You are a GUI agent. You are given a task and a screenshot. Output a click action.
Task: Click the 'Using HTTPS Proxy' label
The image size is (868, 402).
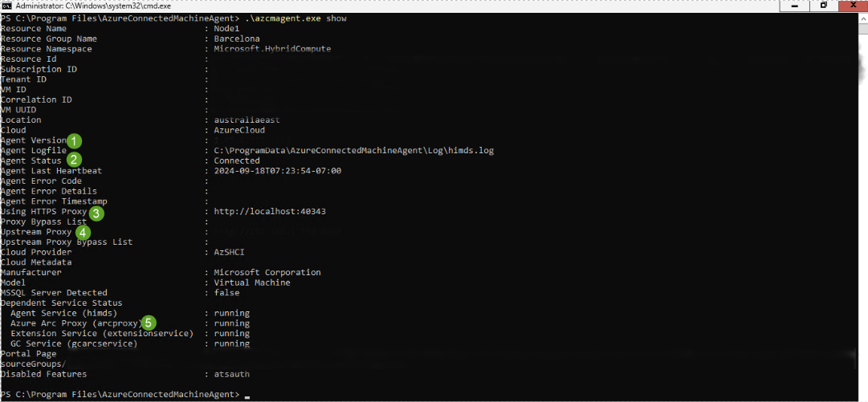click(43, 212)
